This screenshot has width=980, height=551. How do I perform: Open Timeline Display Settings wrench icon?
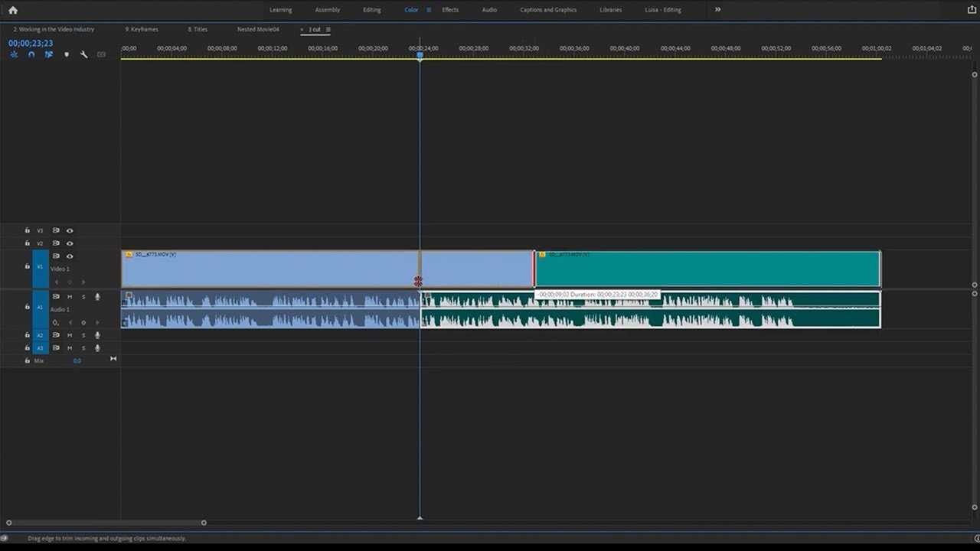(84, 54)
